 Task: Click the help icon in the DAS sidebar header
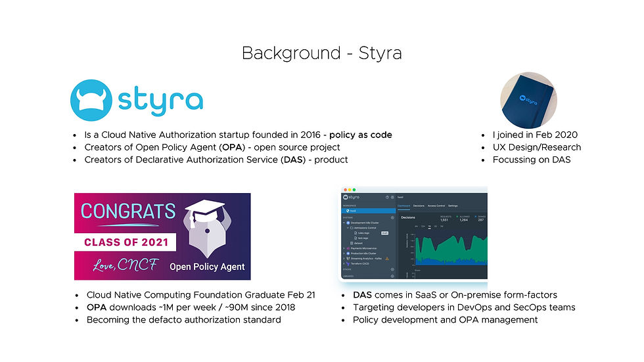click(387, 197)
